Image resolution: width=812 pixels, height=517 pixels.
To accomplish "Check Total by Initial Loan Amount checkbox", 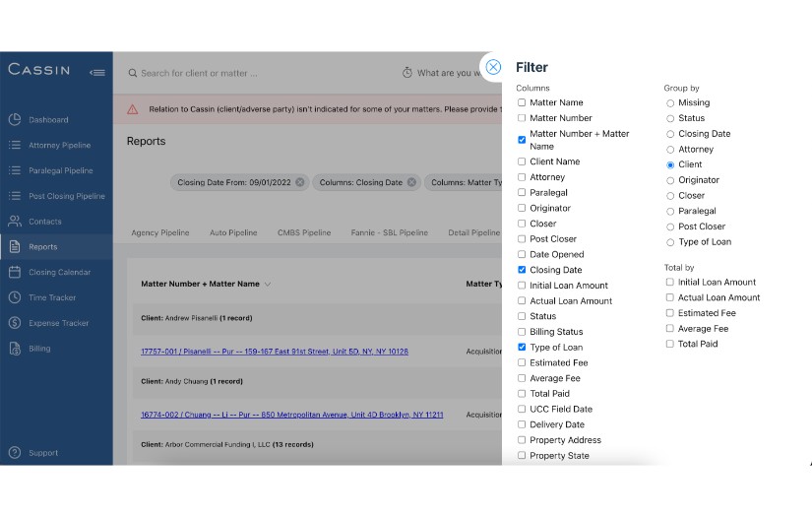I will pos(669,282).
